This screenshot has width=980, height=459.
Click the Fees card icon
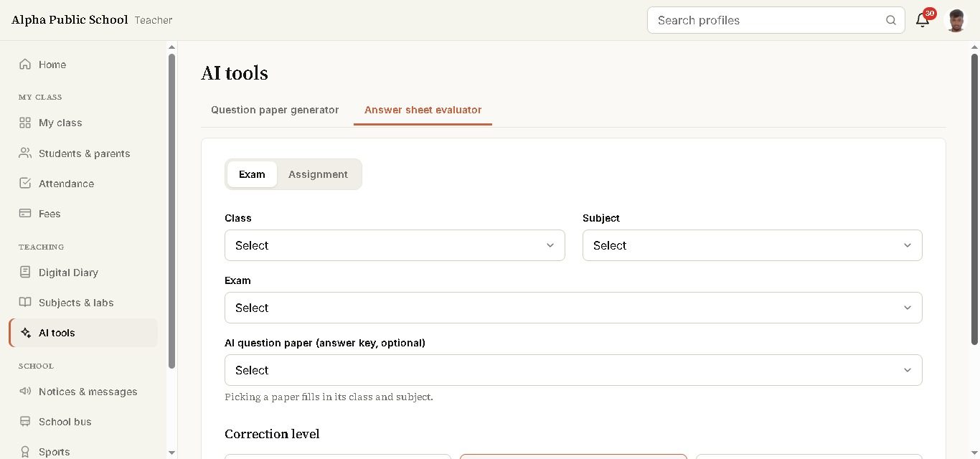pos(25,213)
